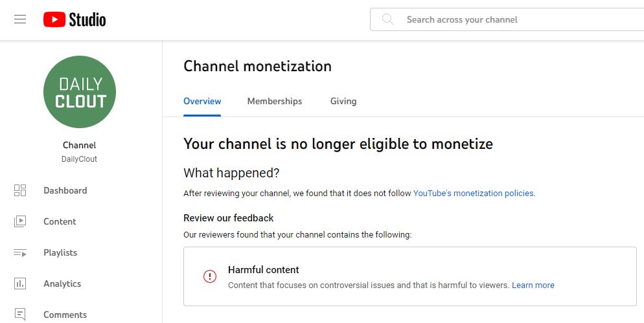
Task: Open Comments from the sidebar
Action: (x=65, y=315)
